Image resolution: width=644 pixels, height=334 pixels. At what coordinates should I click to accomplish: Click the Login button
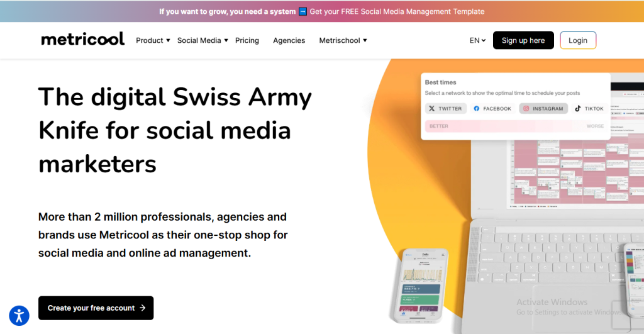577,40
